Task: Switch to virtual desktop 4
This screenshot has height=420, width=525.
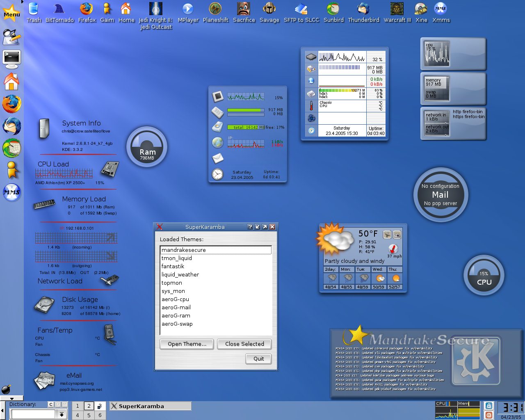Action: tap(77, 415)
